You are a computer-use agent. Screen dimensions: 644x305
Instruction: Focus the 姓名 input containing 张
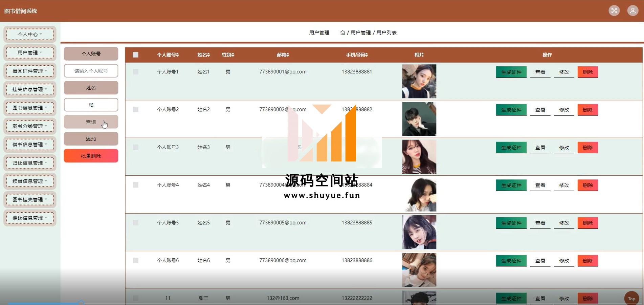pyautogui.click(x=91, y=105)
